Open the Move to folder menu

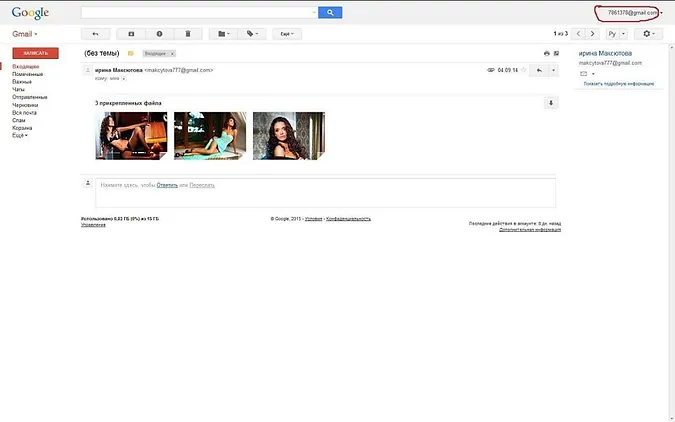point(223,34)
